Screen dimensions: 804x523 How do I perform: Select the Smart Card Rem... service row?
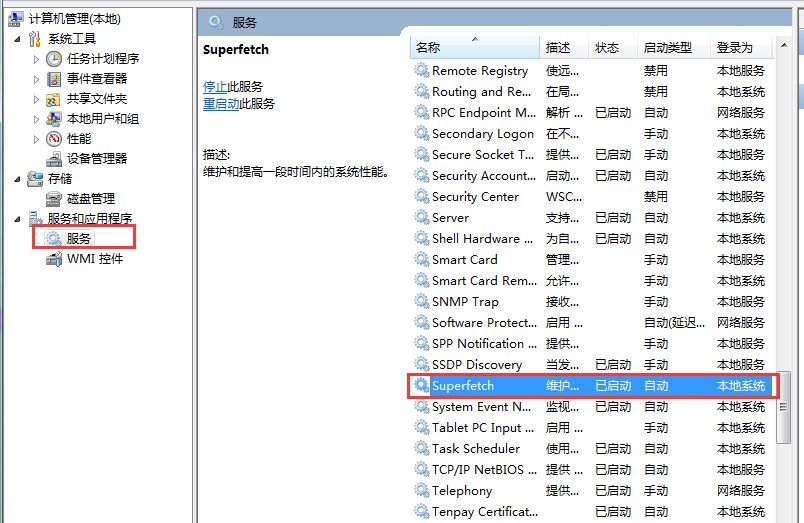591,280
